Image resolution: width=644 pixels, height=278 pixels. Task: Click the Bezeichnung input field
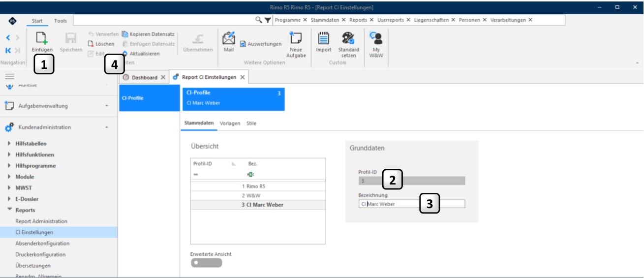pyautogui.click(x=412, y=204)
